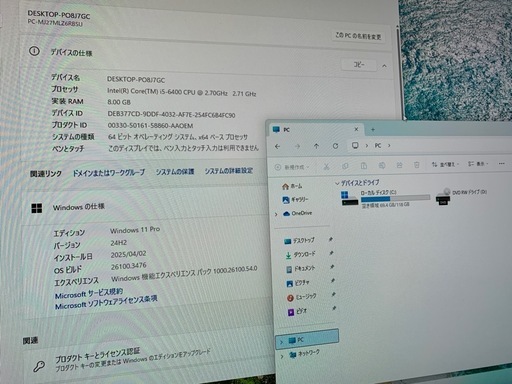Click the cut scissors icon
The height and width of the screenshot is (384, 512).
point(326,166)
